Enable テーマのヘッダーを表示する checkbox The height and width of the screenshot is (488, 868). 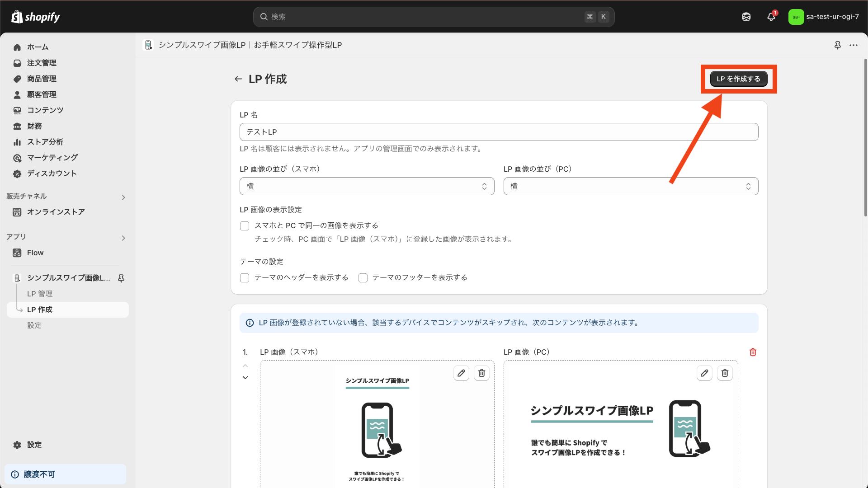coord(245,278)
